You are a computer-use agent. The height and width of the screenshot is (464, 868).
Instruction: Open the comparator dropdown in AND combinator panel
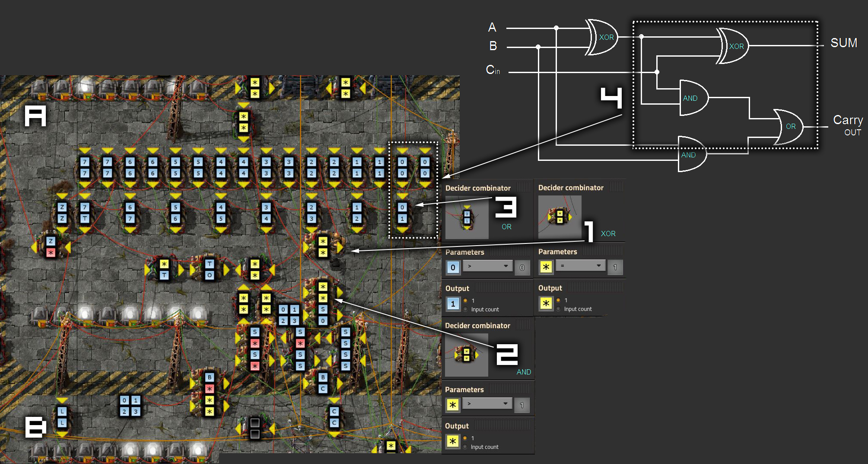[487, 403]
